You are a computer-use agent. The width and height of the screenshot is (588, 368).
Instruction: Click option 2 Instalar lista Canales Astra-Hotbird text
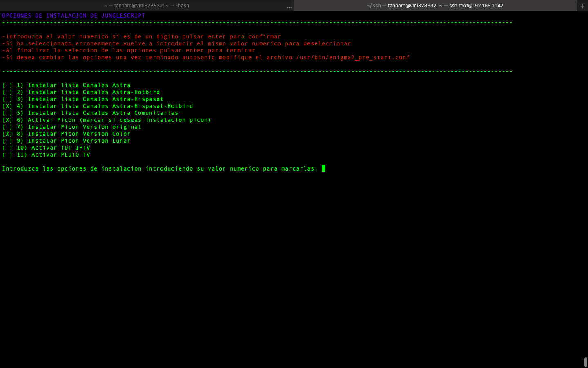(94, 92)
